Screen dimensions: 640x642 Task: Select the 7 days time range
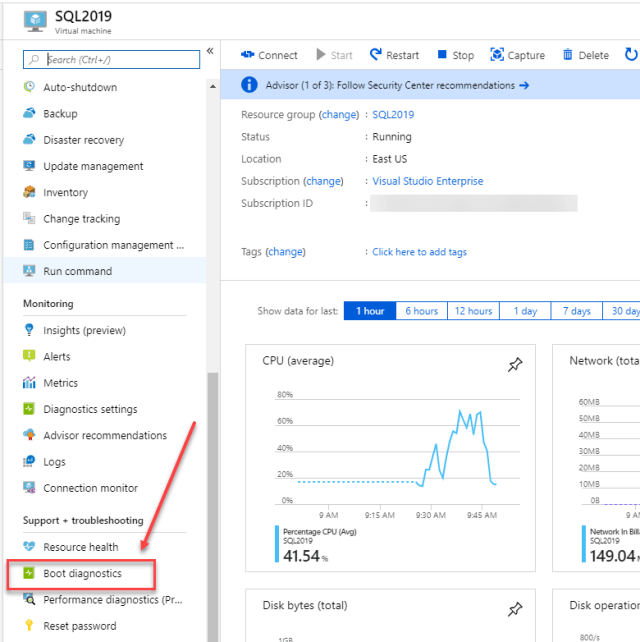tap(577, 311)
